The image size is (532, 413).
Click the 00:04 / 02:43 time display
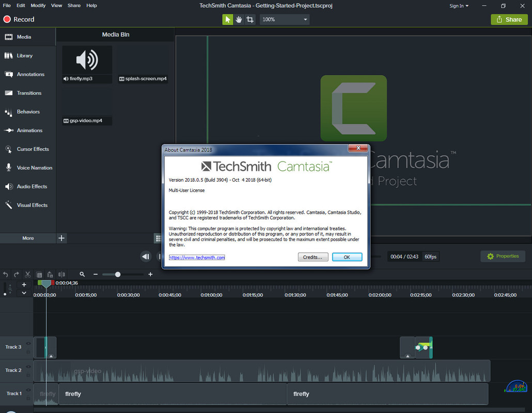pyautogui.click(x=404, y=257)
